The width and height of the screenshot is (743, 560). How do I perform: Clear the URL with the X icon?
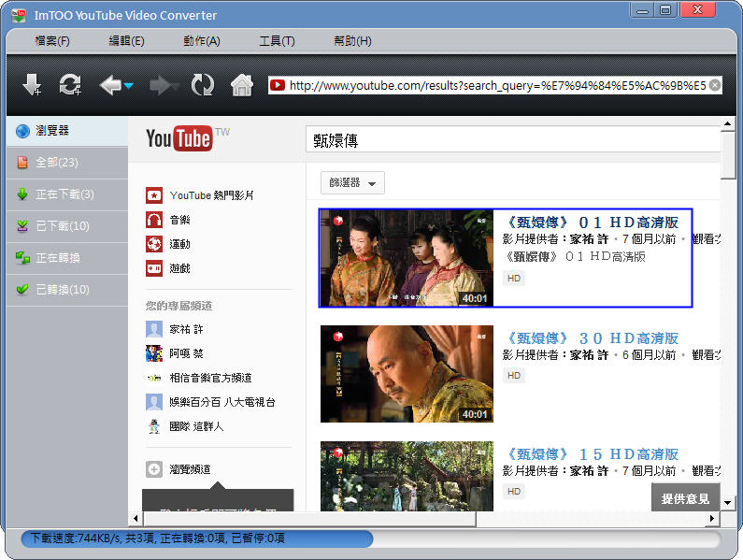715,85
